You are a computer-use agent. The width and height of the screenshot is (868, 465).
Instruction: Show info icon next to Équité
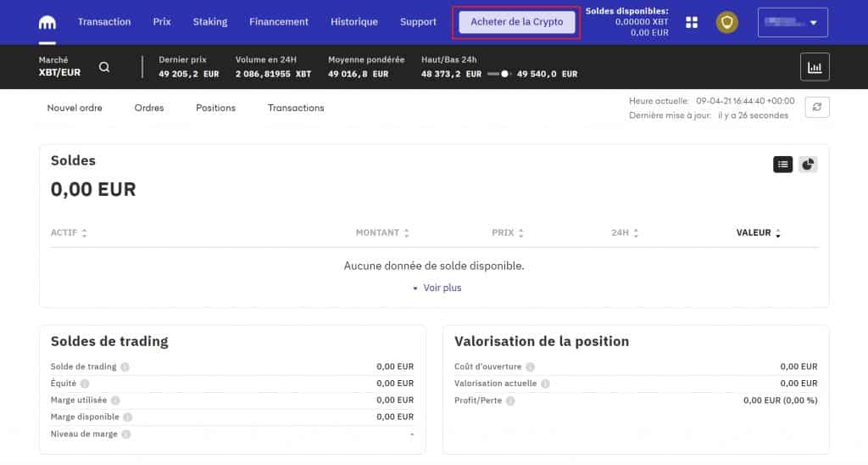85,384
